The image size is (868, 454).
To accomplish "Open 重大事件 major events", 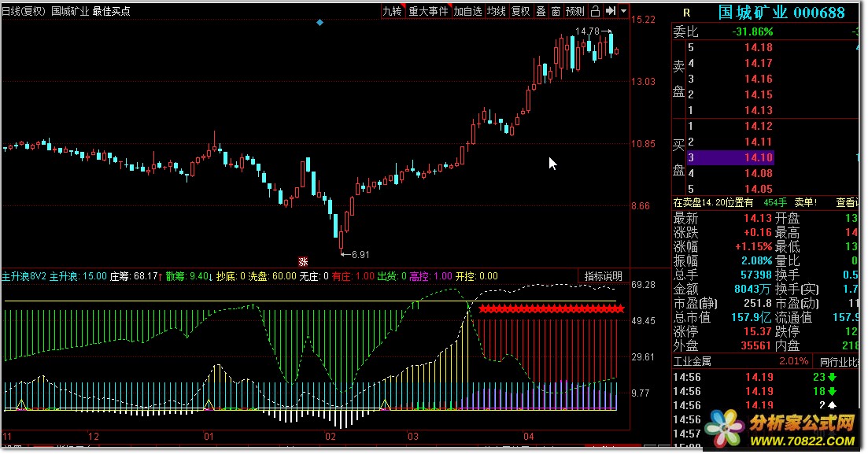I will (x=428, y=11).
